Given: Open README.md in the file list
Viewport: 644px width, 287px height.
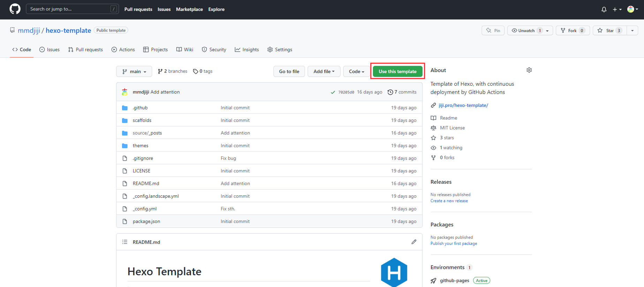Looking at the screenshot, I should (x=146, y=183).
